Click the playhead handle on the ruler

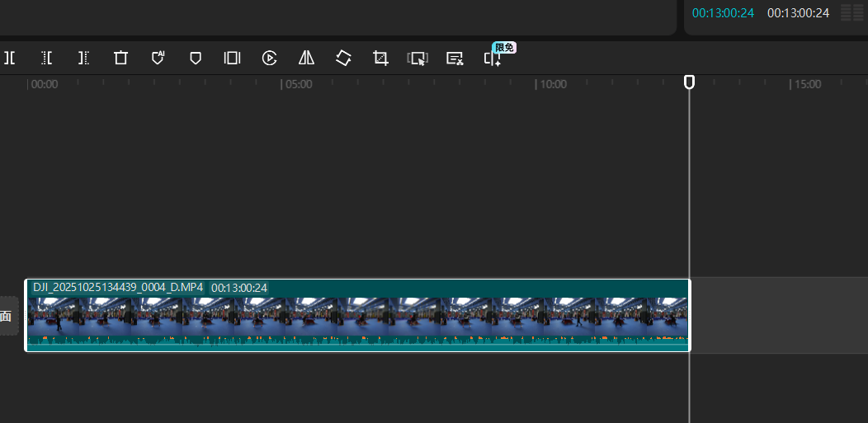(690, 82)
